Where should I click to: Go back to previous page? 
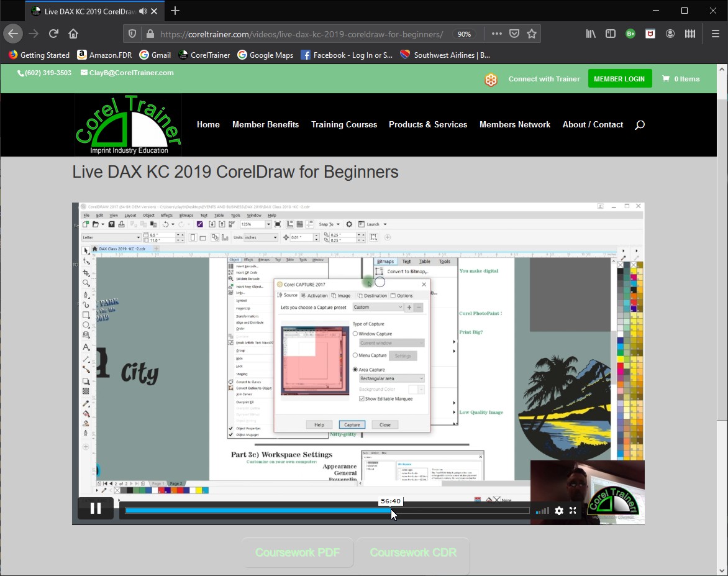13,34
